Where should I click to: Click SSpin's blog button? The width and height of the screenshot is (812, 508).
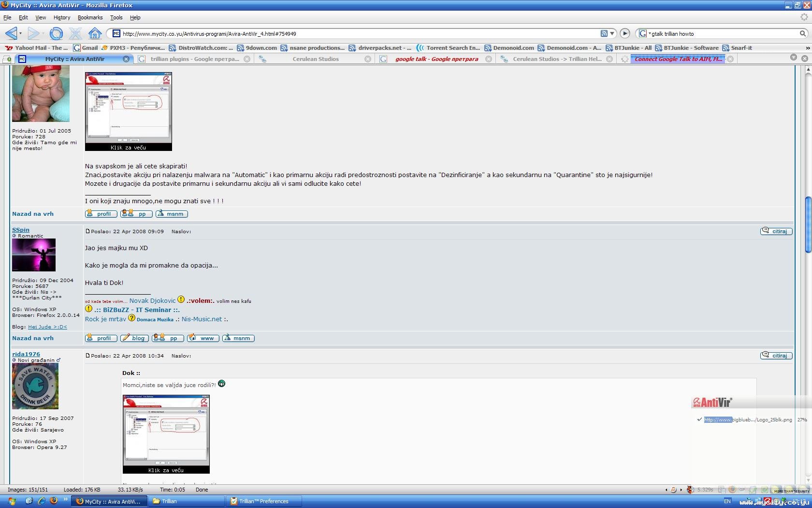coord(134,338)
